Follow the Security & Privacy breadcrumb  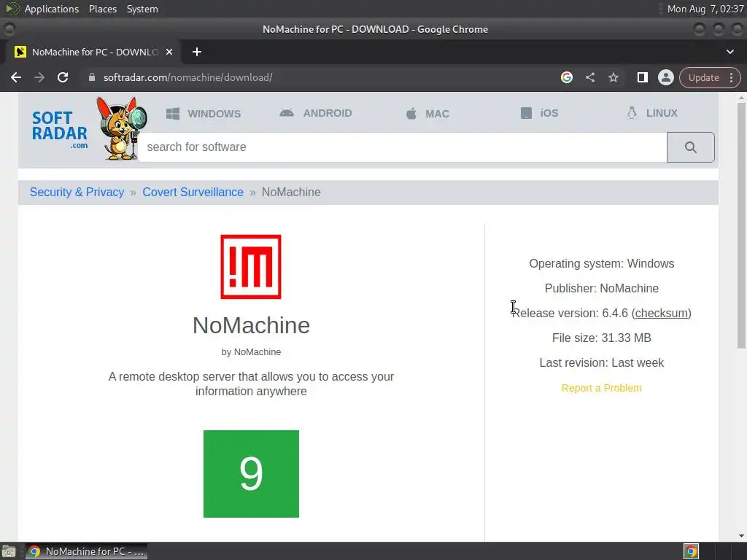77,192
